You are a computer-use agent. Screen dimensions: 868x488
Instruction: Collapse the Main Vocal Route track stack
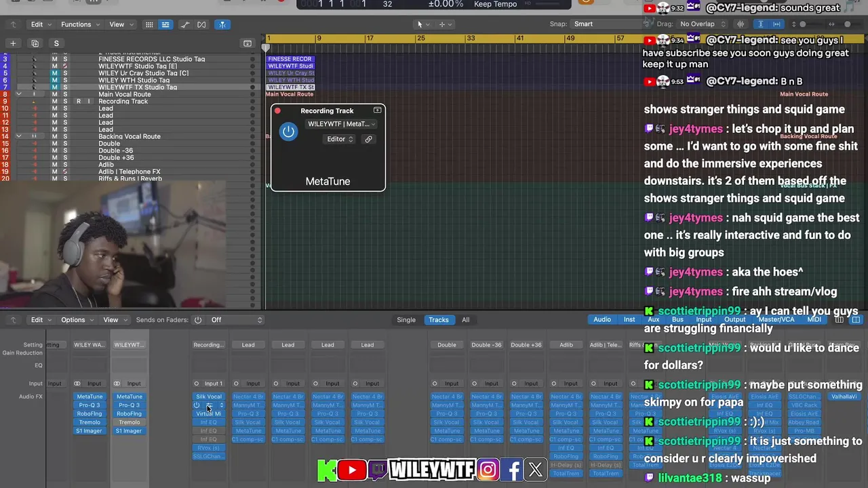click(19, 94)
